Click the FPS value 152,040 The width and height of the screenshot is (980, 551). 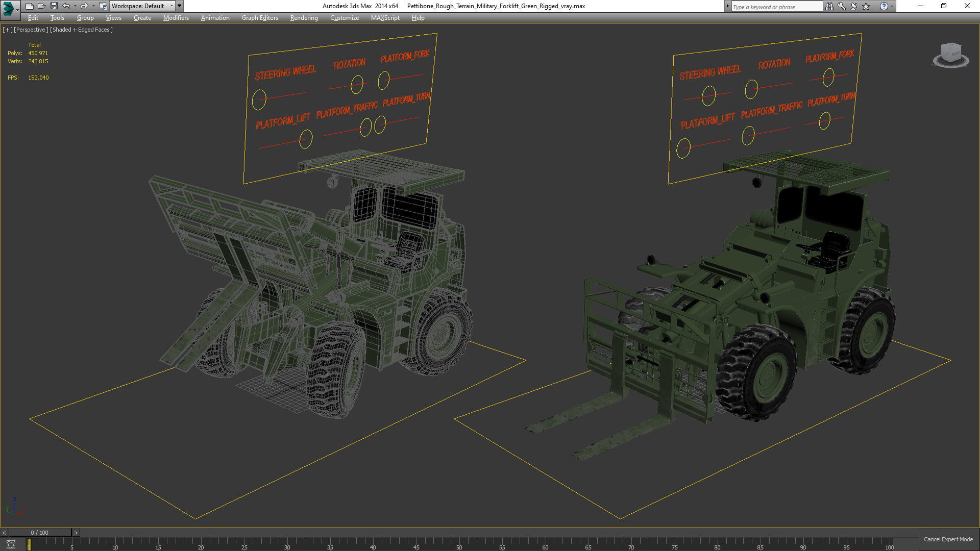pyautogui.click(x=39, y=78)
